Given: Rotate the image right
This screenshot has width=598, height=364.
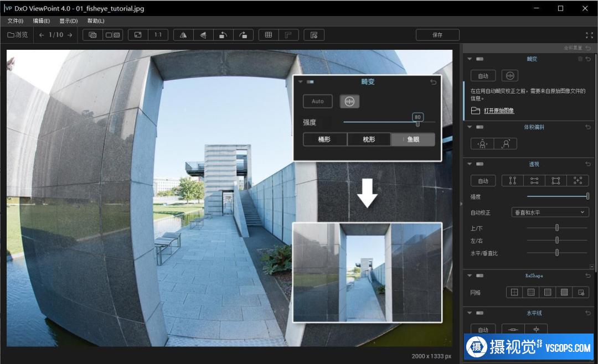Looking at the screenshot, I should click(x=243, y=35).
